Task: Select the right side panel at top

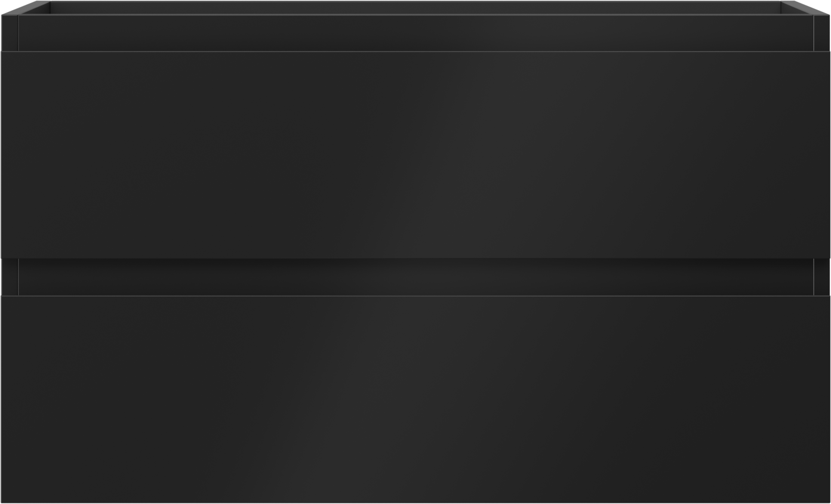Action: (821, 33)
